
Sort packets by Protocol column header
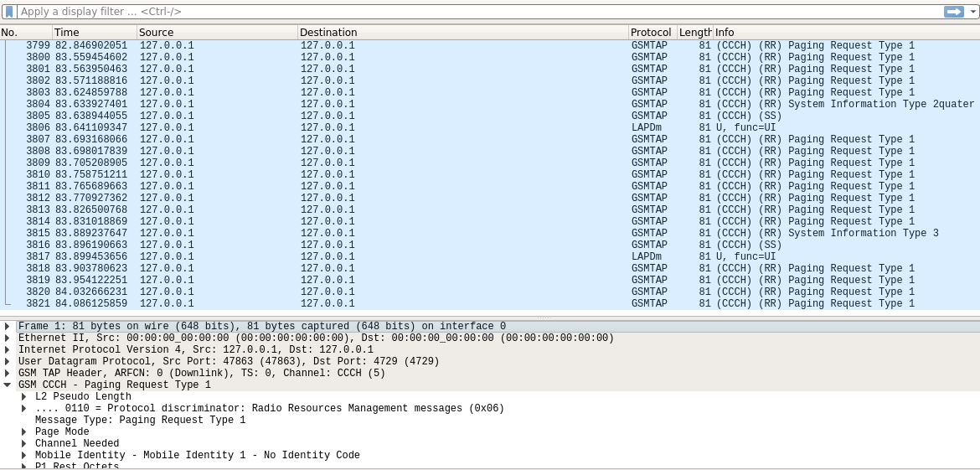(x=651, y=32)
